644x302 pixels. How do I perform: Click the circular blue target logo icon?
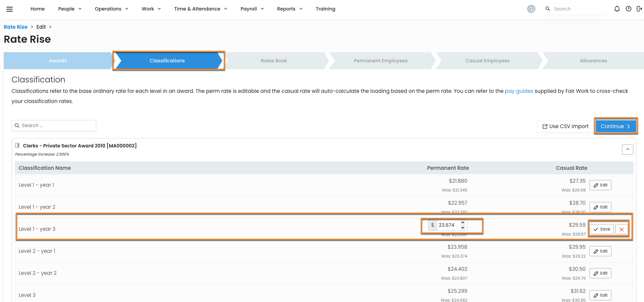click(531, 9)
